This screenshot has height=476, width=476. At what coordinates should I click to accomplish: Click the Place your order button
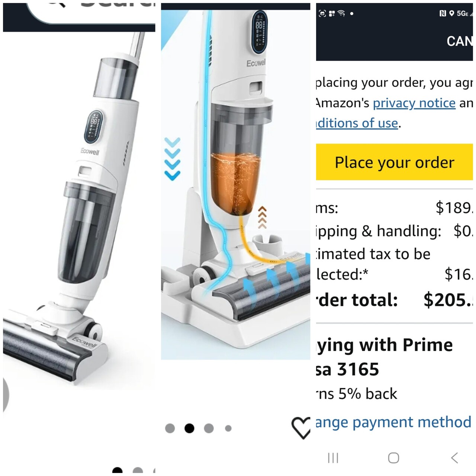394,162
